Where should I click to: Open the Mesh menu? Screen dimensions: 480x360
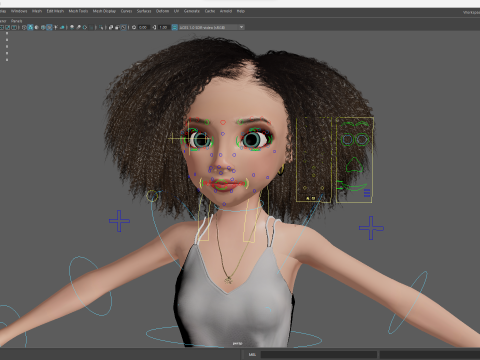[37, 11]
